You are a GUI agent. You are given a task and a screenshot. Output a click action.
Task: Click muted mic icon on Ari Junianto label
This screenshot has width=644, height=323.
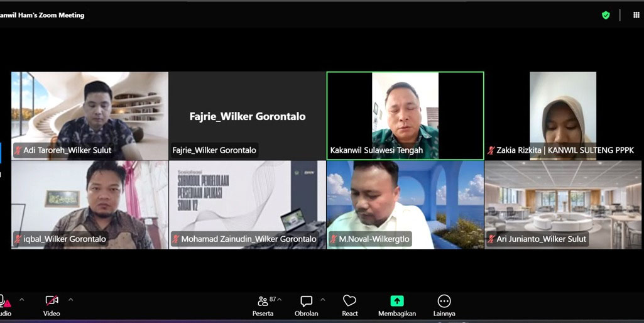[491, 239]
